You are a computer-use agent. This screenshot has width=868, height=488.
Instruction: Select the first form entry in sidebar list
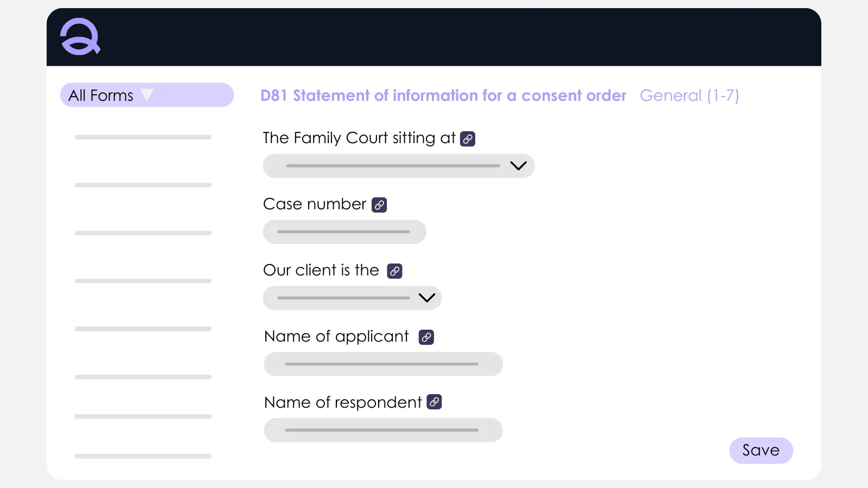coord(143,138)
